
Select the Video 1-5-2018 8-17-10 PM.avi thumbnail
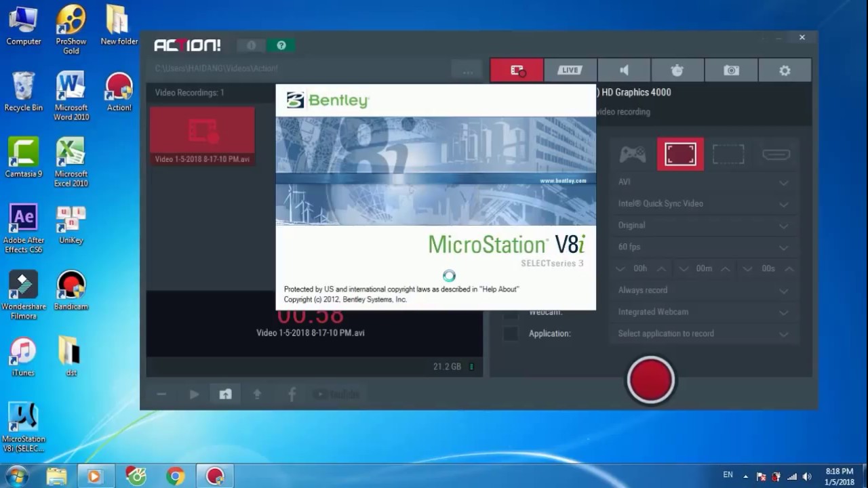202,136
